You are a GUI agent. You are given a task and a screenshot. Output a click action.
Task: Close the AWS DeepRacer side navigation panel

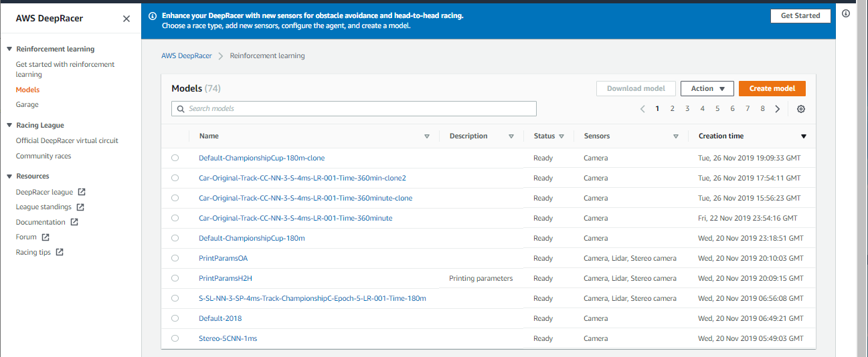pyautogui.click(x=126, y=19)
